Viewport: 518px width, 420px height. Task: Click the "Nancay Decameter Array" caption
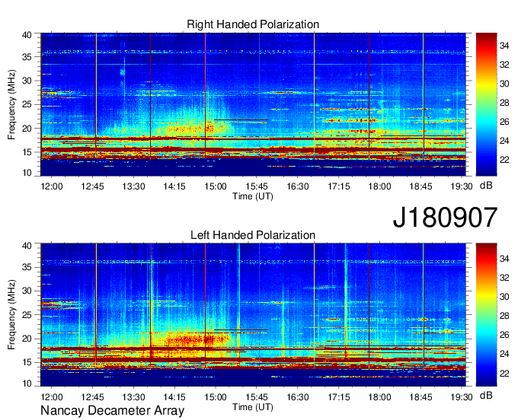coord(112,410)
